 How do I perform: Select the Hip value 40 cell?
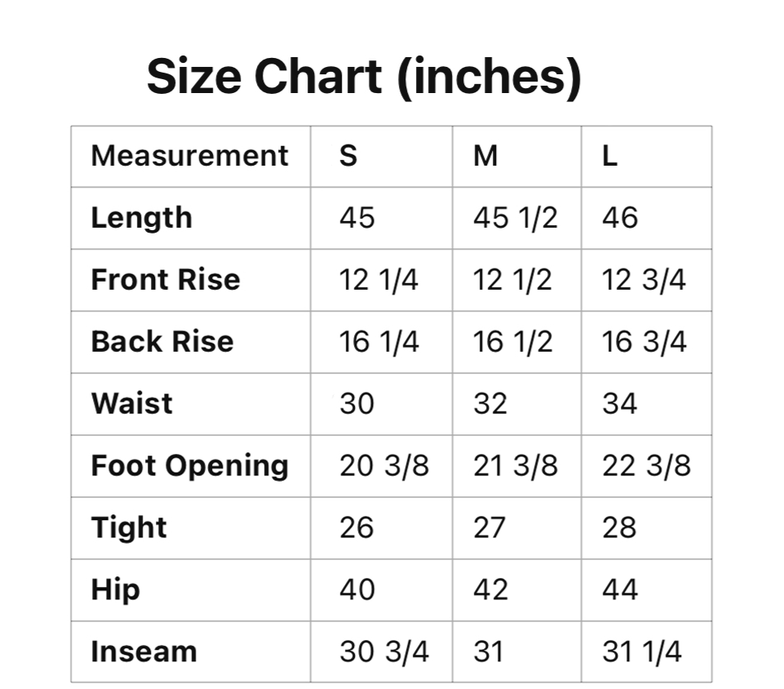357,590
